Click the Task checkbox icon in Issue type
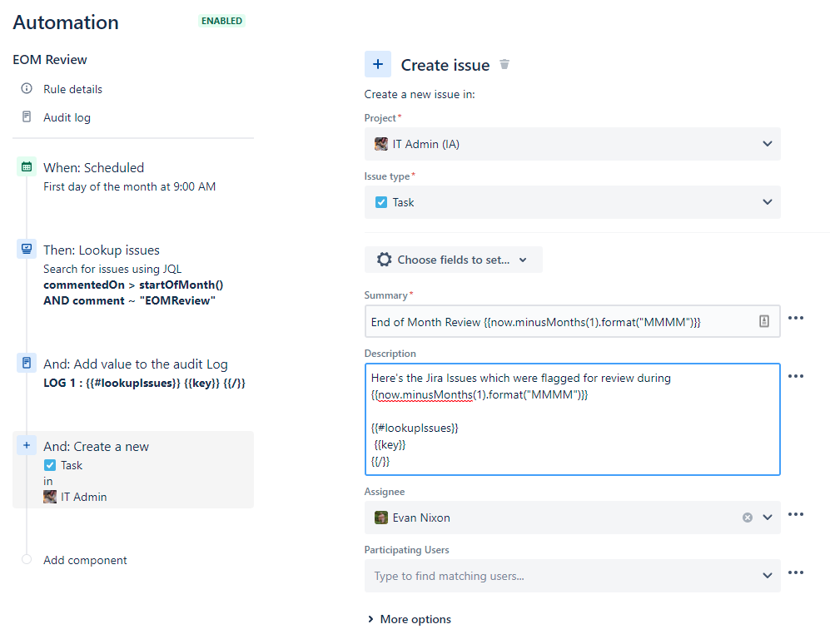Viewport: 830px width, 644px height. point(381,202)
